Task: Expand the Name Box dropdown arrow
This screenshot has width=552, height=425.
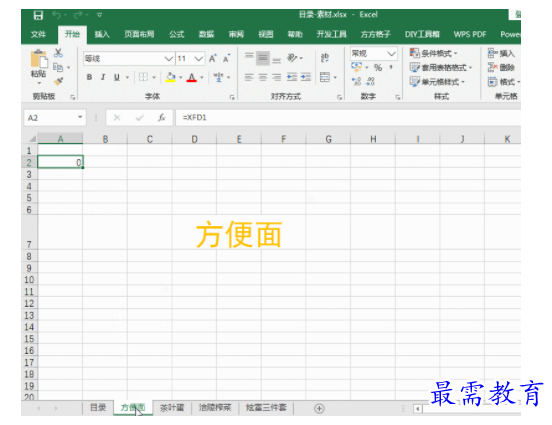Action: (80, 117)
